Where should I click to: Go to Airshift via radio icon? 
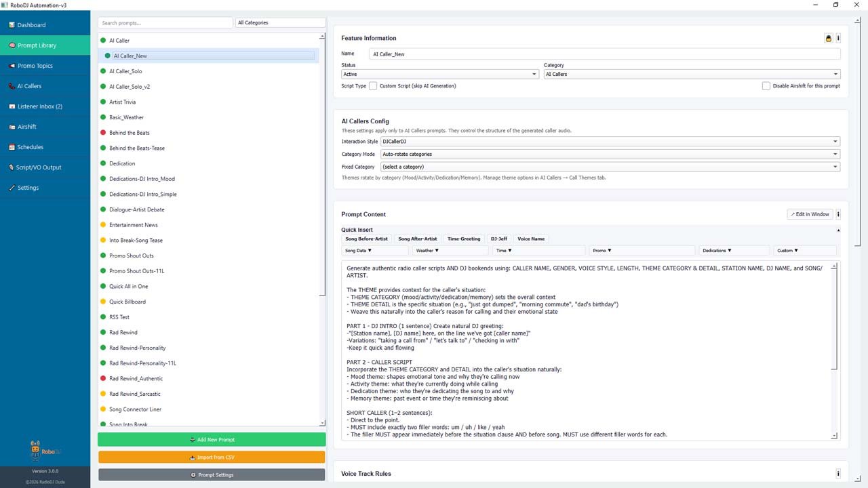(12, 127)
